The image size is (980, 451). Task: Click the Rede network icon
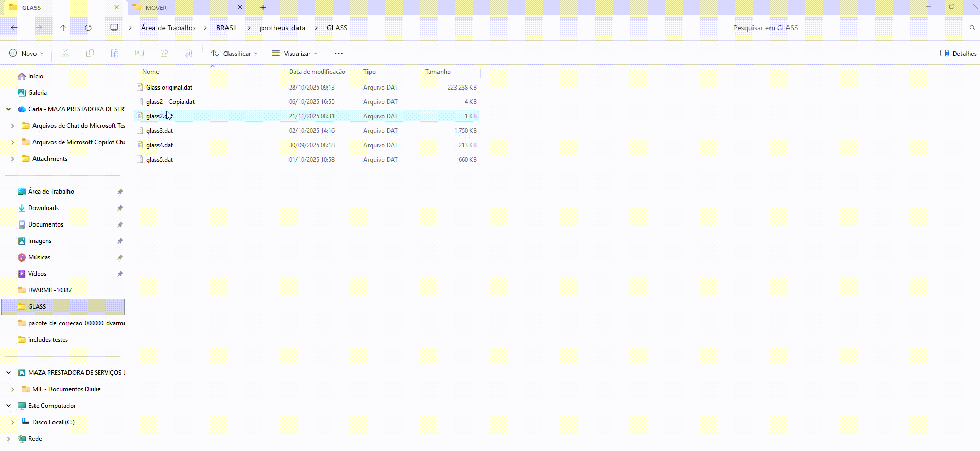point(22,439)
